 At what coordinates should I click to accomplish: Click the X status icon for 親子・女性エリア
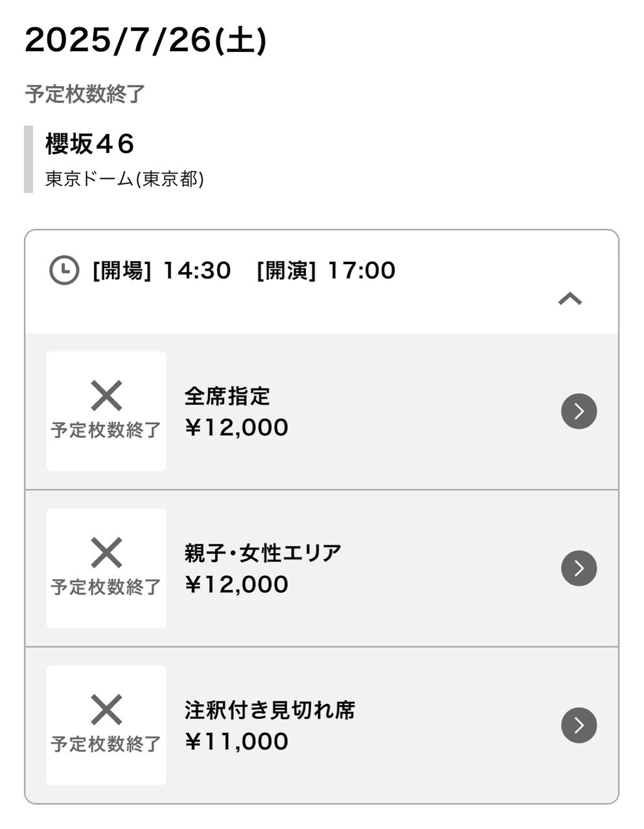(x=106, y=553)
